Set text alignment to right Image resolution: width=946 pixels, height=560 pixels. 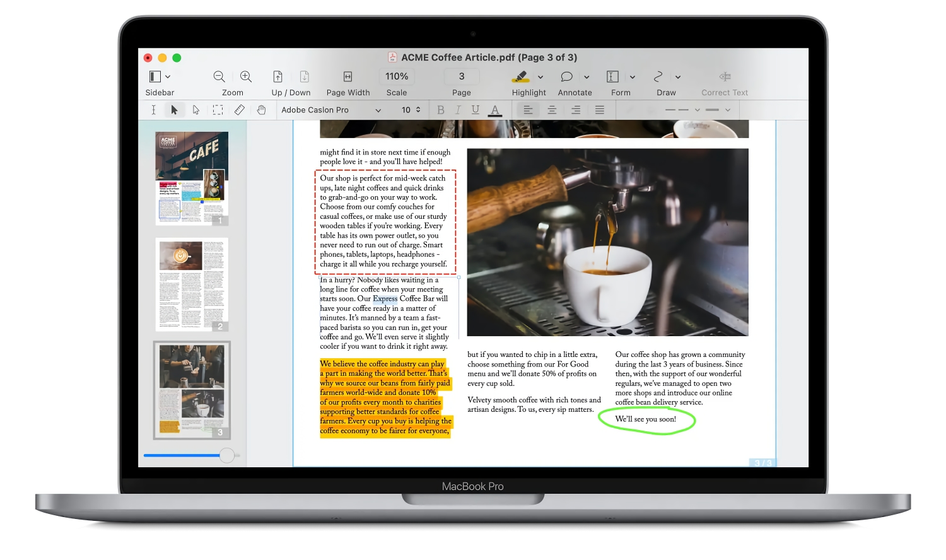[576, 110]
